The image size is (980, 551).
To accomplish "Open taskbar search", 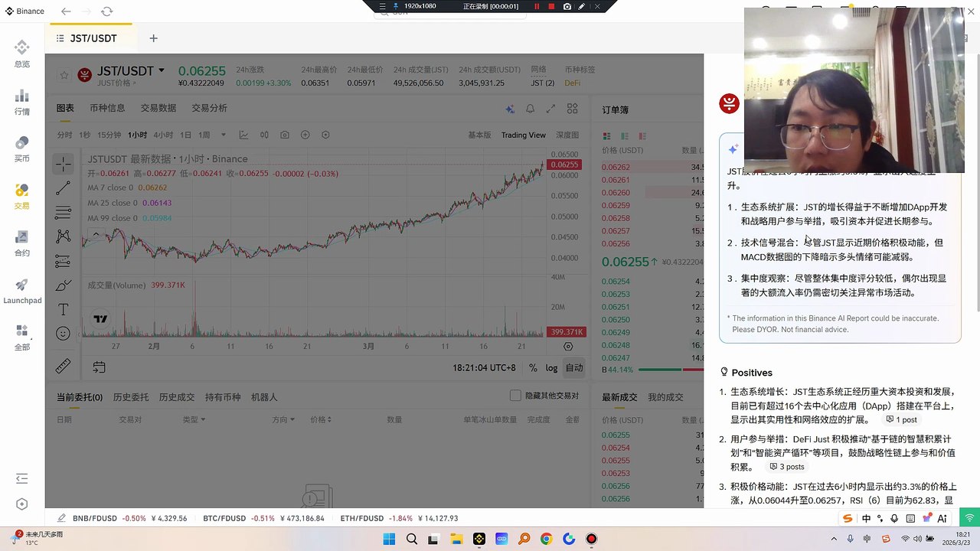I will [412, 539].
